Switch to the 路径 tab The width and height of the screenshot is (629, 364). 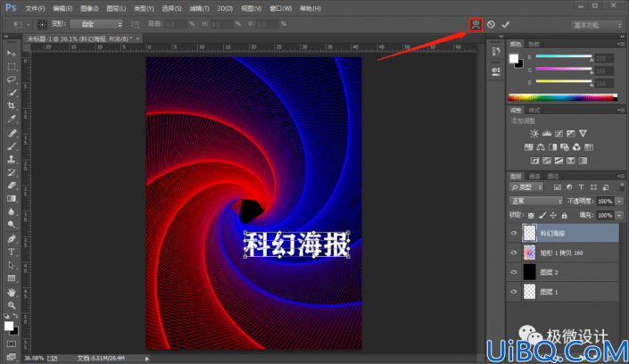click(x=553, y=176)
